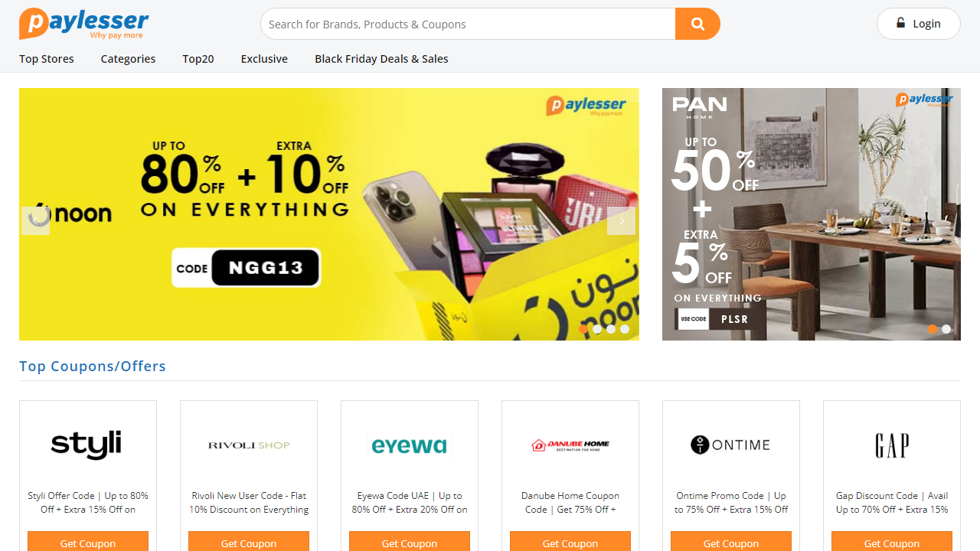Click the Login button
This screenshot has width=980, height=551.
919,24
